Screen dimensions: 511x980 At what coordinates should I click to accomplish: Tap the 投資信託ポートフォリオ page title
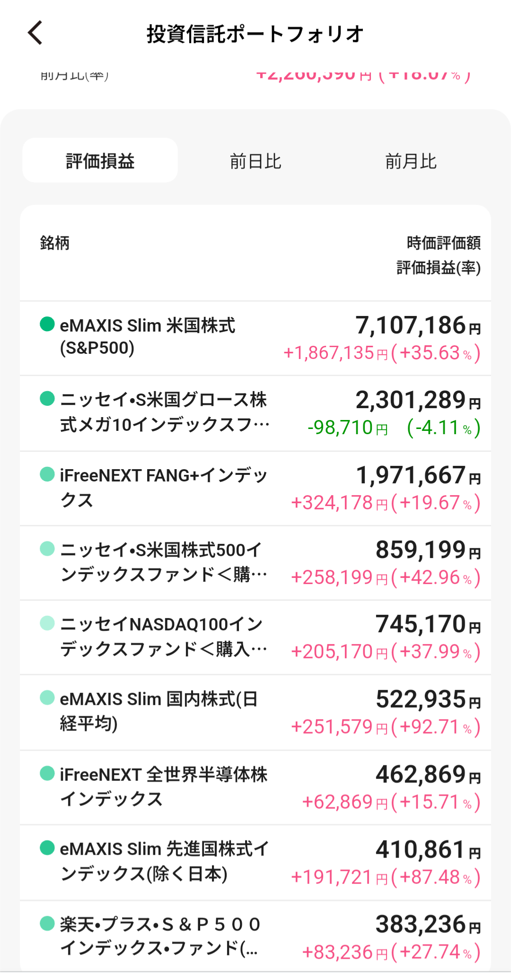(x=255, y=34)
